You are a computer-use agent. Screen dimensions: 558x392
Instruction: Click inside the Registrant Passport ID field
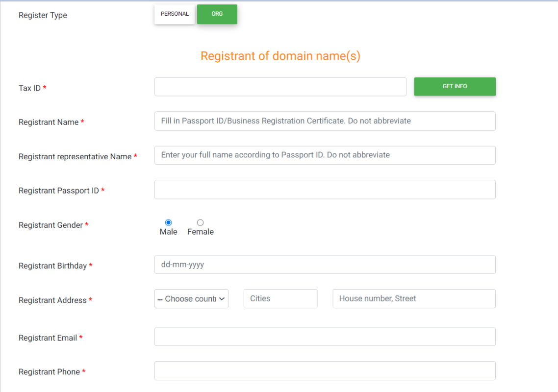[325, 189]
